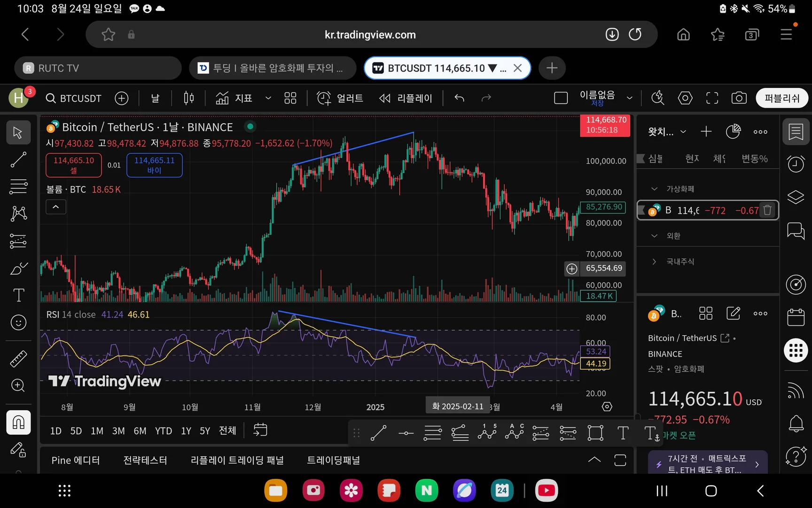Create a new 얼러트 alert

tap(340, 98)
